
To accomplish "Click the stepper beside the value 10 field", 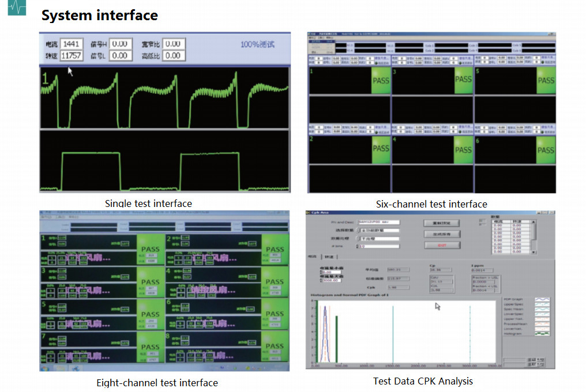I will (x=357, y=246).
